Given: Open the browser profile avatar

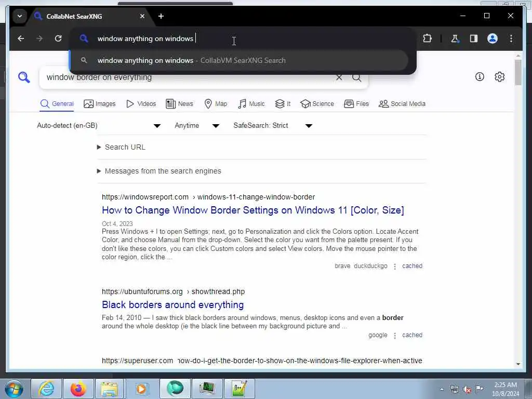Looking at the screenshot, I should [493, 38].
